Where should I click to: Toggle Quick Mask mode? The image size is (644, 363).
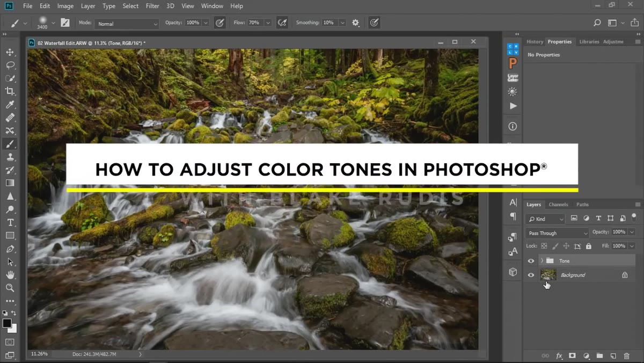pyautogui.click(x=10, y=342)
